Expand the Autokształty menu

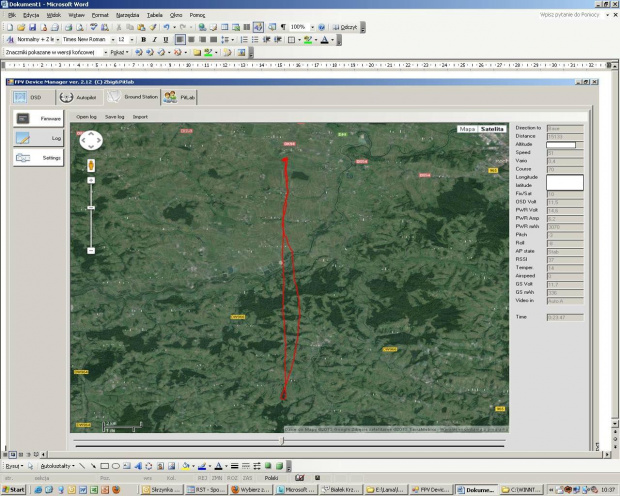click(54, 466)
